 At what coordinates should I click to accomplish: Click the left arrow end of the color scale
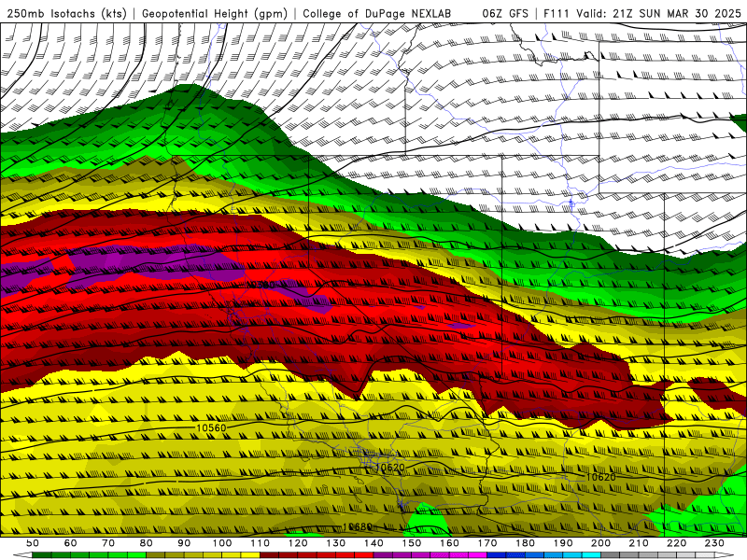click(22, 555)
